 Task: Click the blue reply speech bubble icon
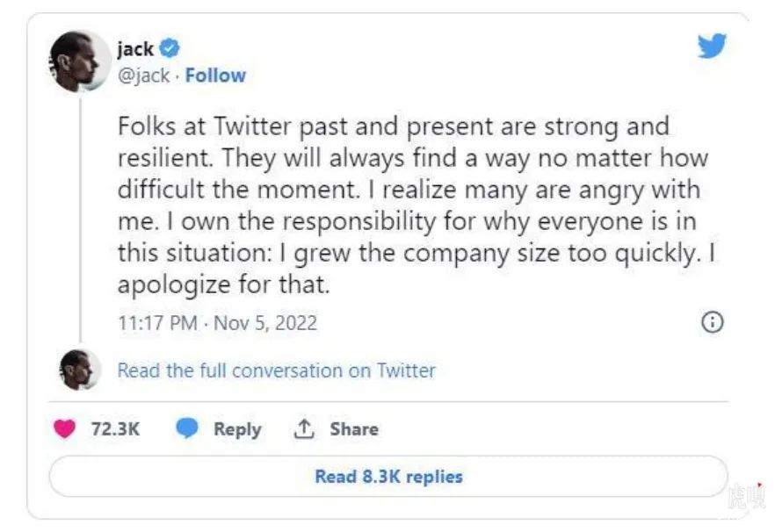click(x=186, y=429)
